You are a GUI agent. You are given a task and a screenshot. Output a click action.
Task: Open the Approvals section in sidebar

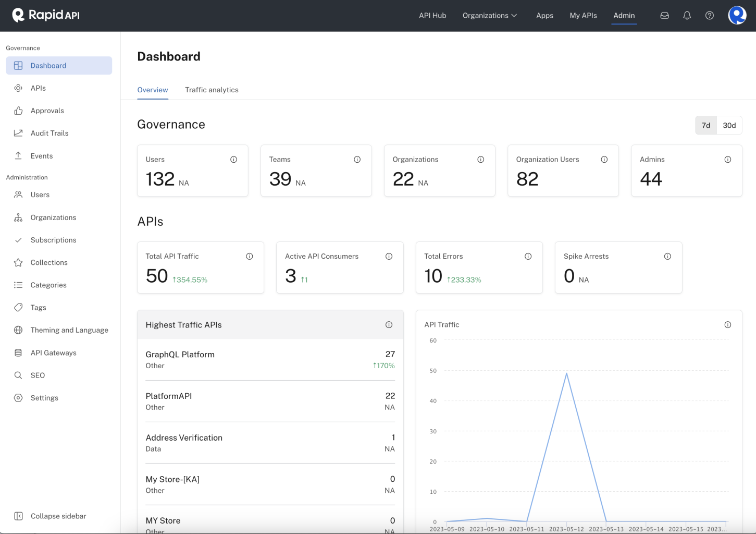(46, 110)
